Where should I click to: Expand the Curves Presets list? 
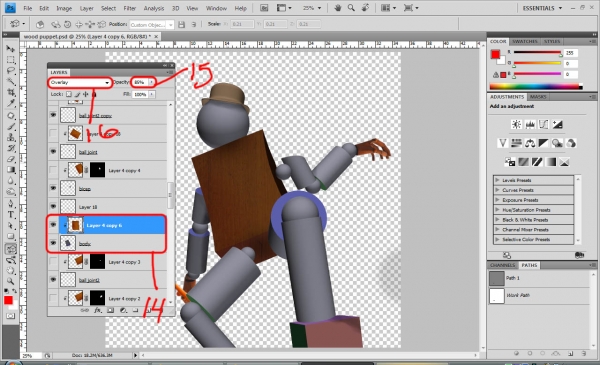(497, 190)
